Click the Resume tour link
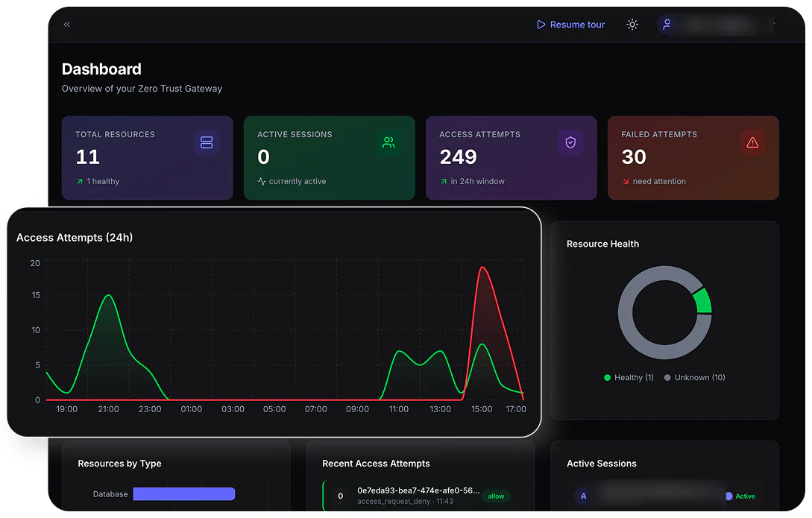This screenshot has width=812, height=518. tap(570, 25)
